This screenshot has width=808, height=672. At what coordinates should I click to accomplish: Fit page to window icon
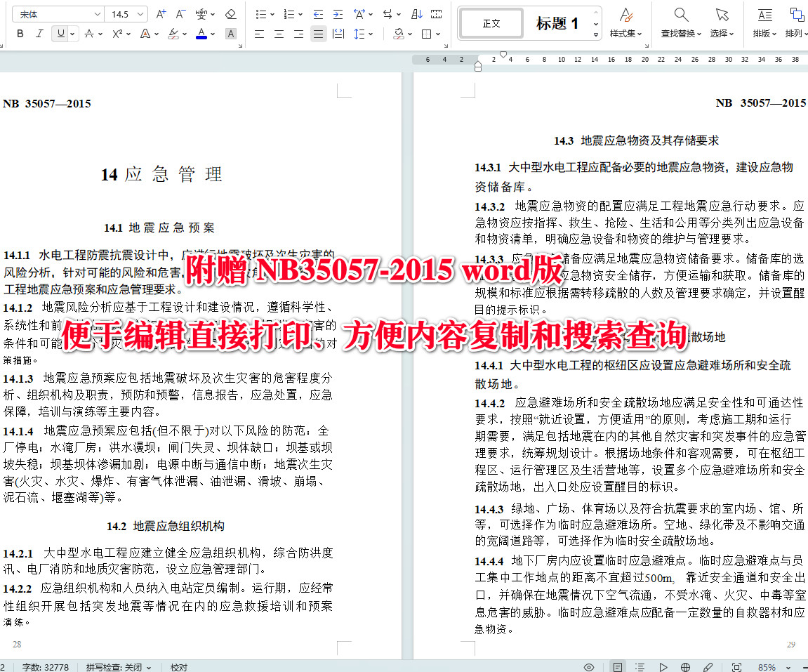(x=737, y=667)
